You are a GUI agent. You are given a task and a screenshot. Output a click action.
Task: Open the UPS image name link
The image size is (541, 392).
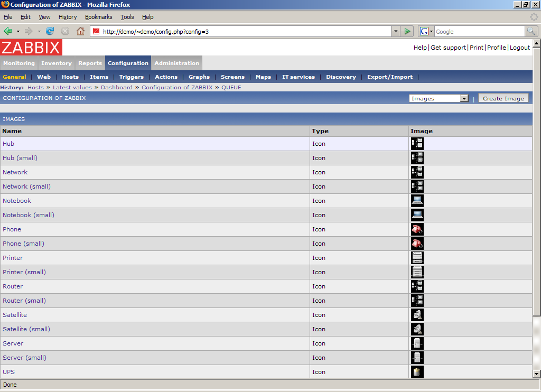pyautogui.click(x=8, y=372)
